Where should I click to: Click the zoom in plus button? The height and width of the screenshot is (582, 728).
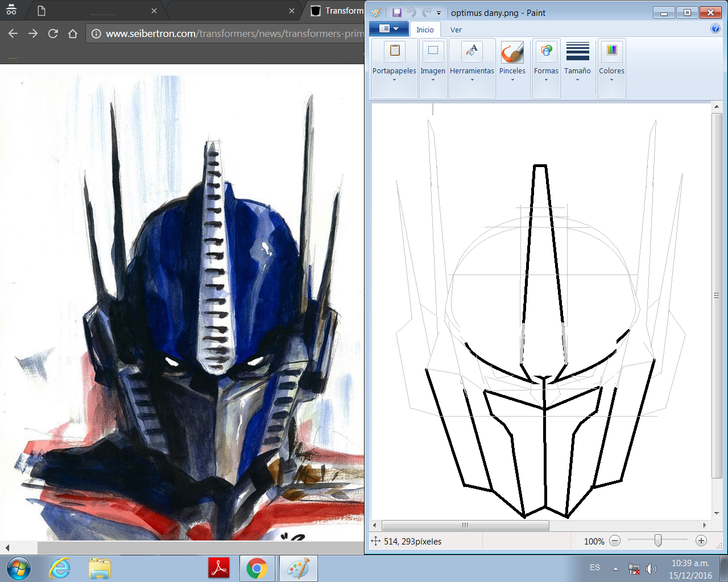701,541
